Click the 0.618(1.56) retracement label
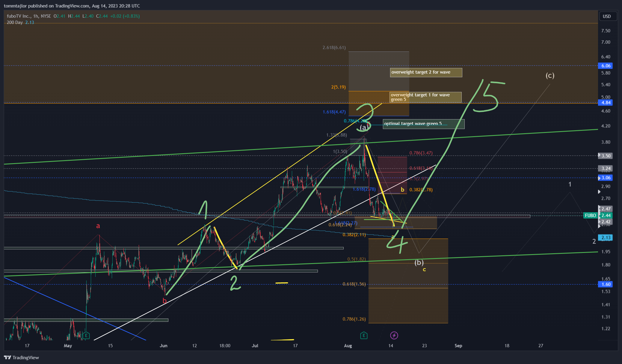The image size is (622, 364). 354,284
